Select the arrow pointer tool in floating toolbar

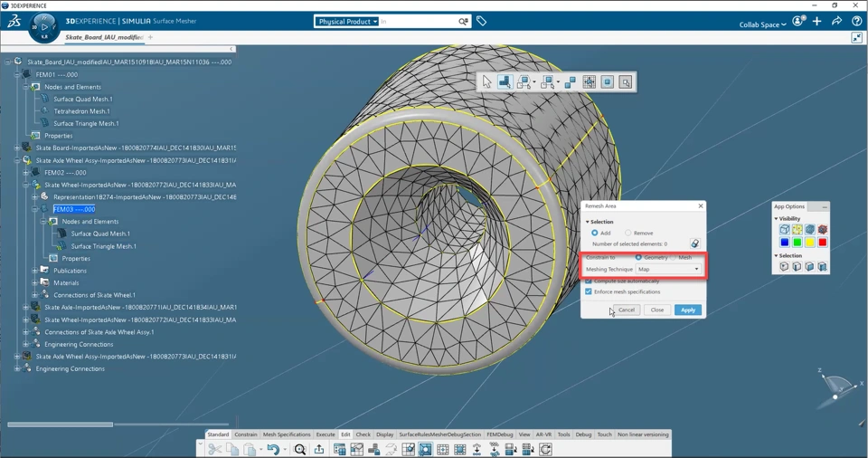pos(486,82)
